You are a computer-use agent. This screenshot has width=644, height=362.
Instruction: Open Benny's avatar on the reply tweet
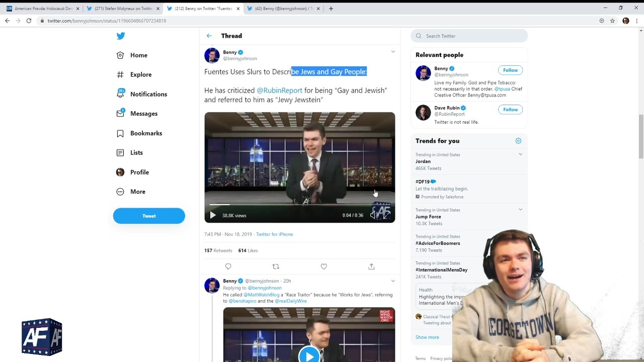(x=212, y=285)
